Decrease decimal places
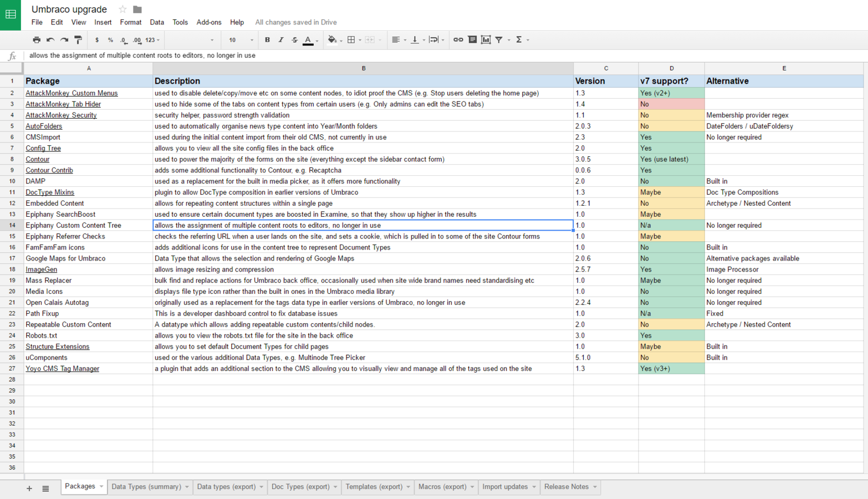 coord(124,40)
